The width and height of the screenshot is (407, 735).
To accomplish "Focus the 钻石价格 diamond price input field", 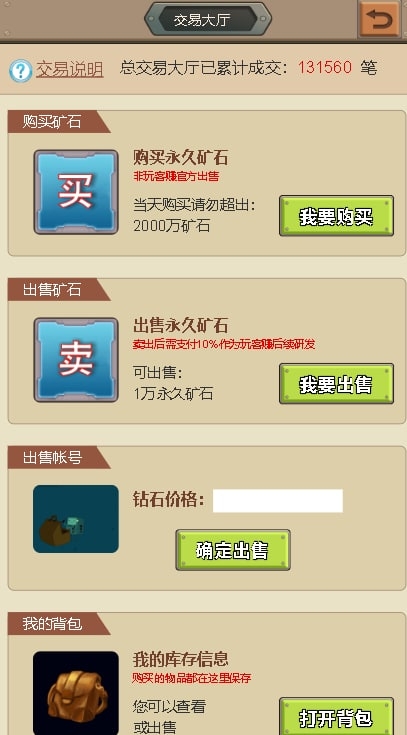I will pyautogui.click(x=278, y=501).
